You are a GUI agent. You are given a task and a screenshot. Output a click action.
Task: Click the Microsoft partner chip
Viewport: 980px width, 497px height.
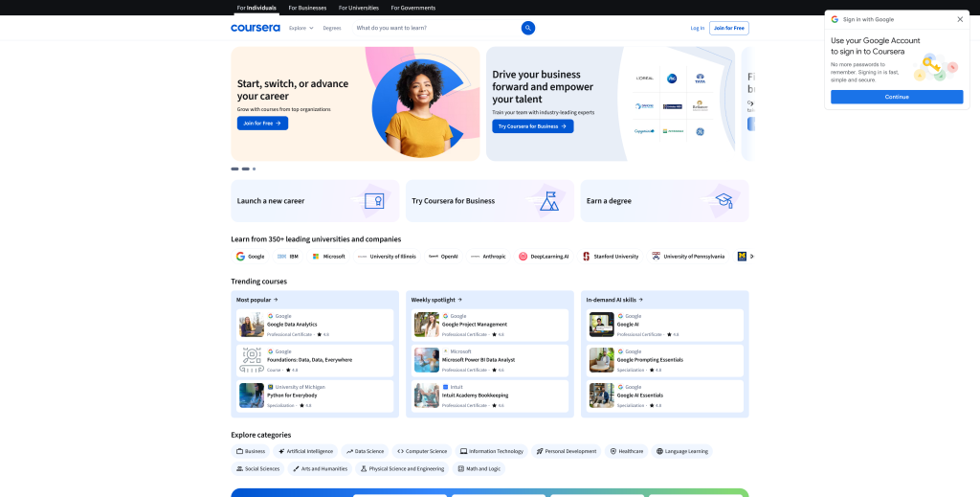pos(328,257)
